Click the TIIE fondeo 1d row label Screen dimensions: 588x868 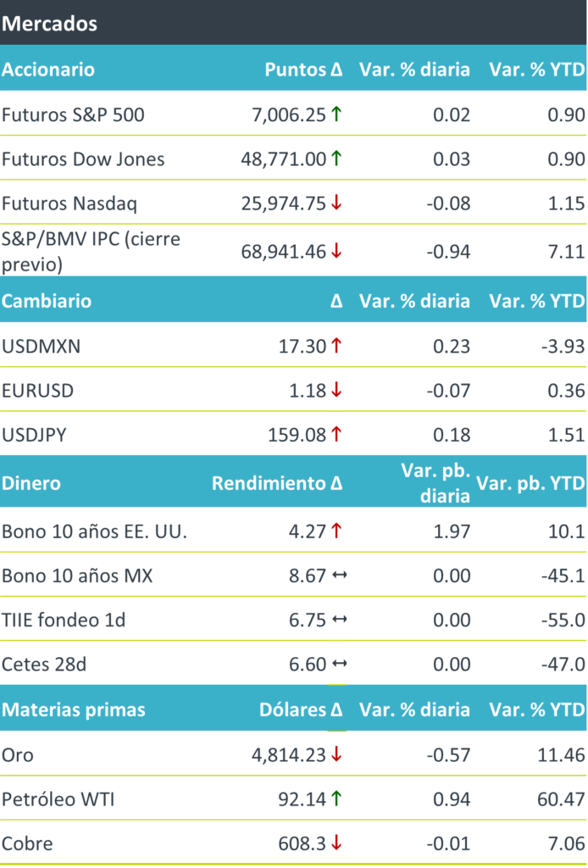64,620
